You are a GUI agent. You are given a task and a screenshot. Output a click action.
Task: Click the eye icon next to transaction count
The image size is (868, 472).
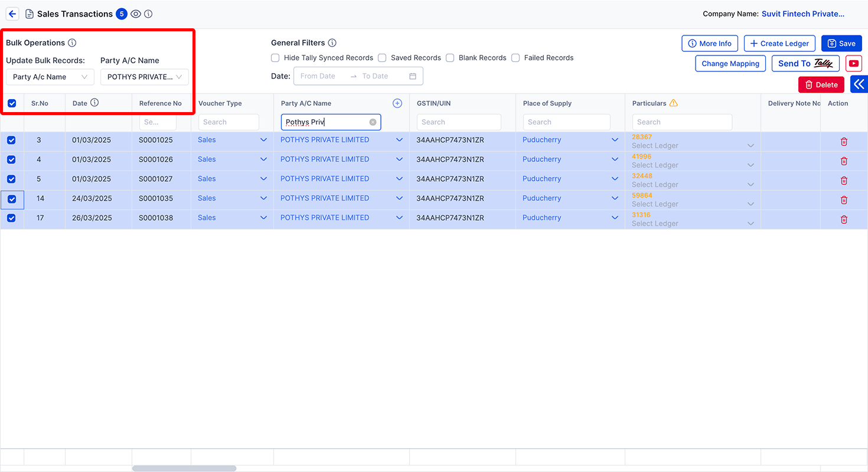click(x=136, y=14)
